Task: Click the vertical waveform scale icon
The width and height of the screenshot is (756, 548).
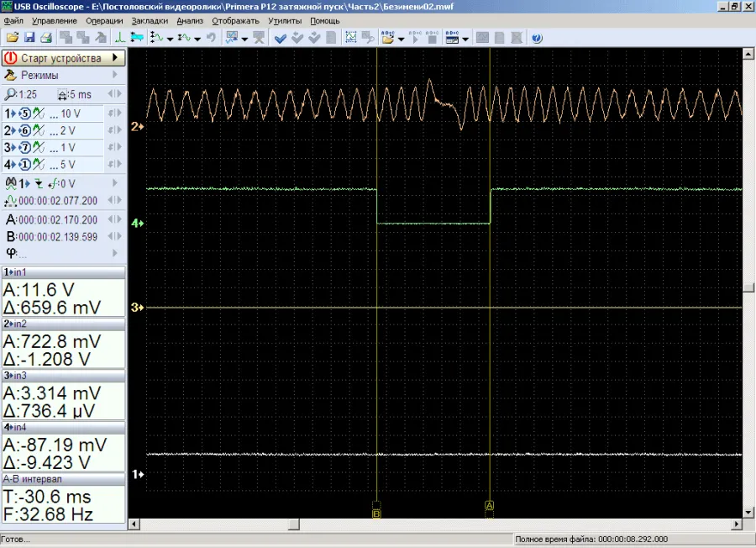Action: 157,38
